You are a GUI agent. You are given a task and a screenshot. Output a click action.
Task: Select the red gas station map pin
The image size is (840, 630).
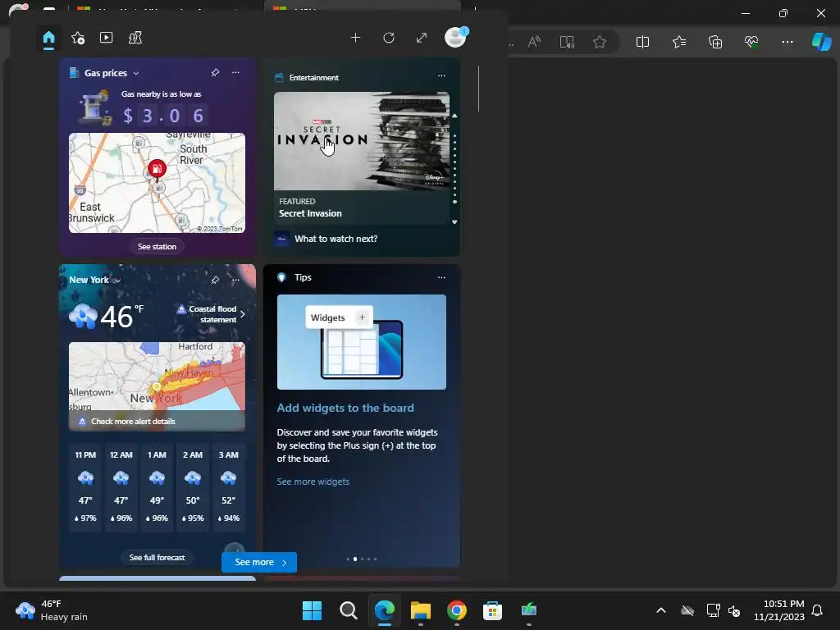157,169
